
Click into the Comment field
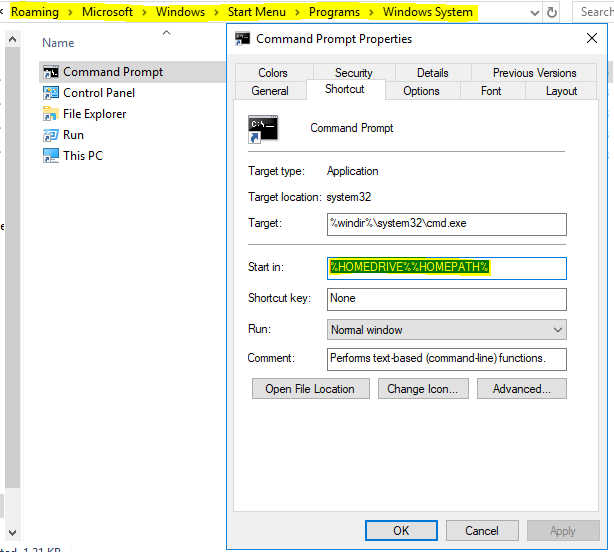pyautogui.click(x=446, y=359)
